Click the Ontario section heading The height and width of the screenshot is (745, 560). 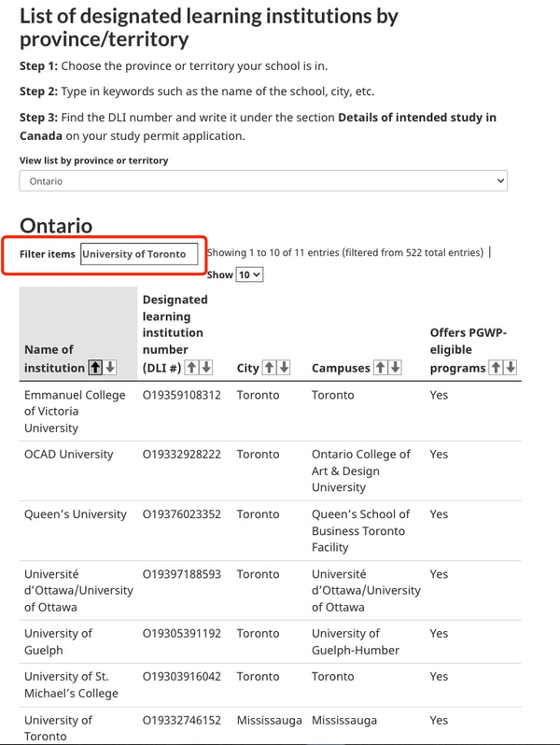[x=56, y=225]
